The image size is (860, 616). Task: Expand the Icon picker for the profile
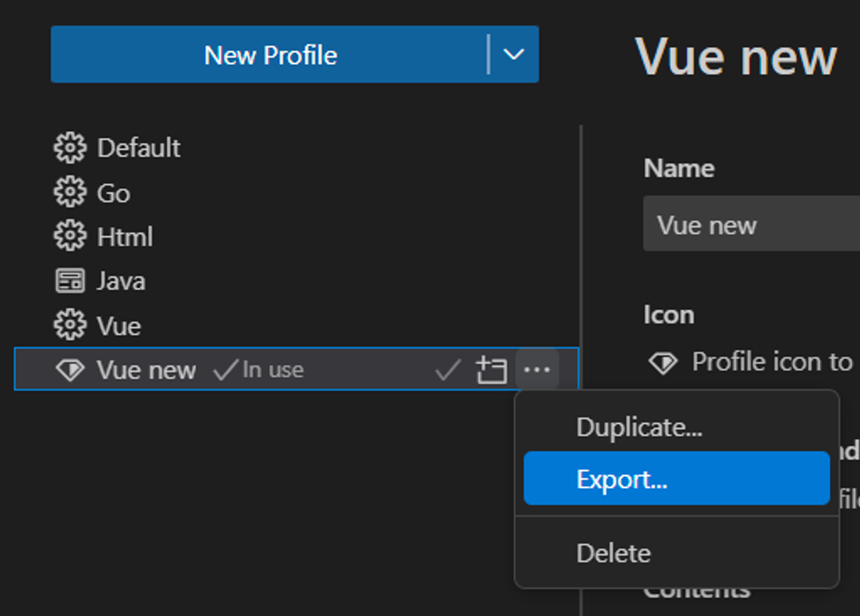pyautogui.click(x=663, y=362)
